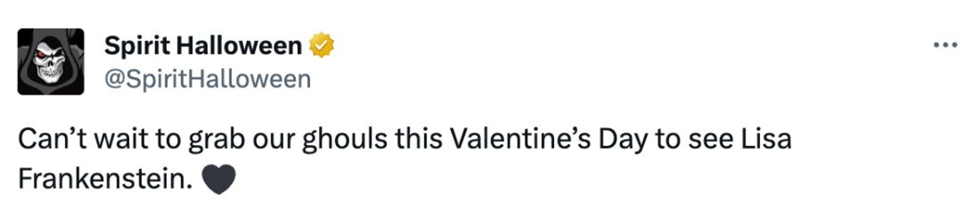Click the word "ghouls" in the tweet
This screenshot has width=980, height=210.
(x=345, y=139)
